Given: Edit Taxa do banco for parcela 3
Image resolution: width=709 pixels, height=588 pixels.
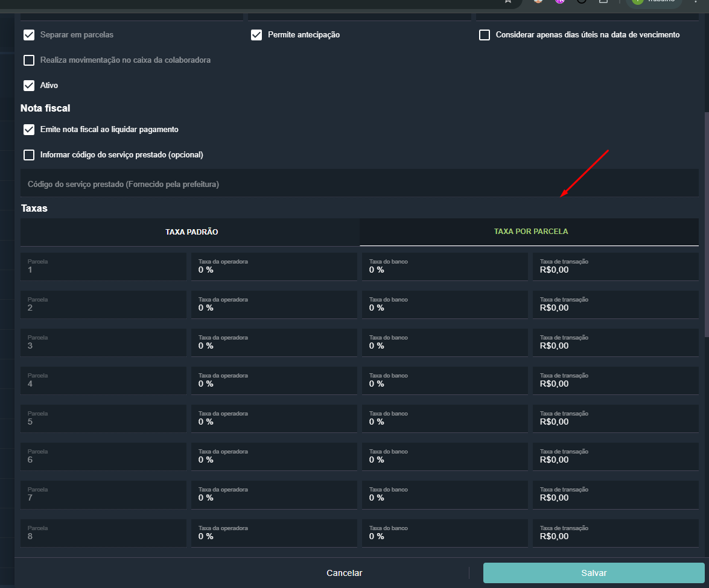Looking at the screenshot, I should pos(445,343).
